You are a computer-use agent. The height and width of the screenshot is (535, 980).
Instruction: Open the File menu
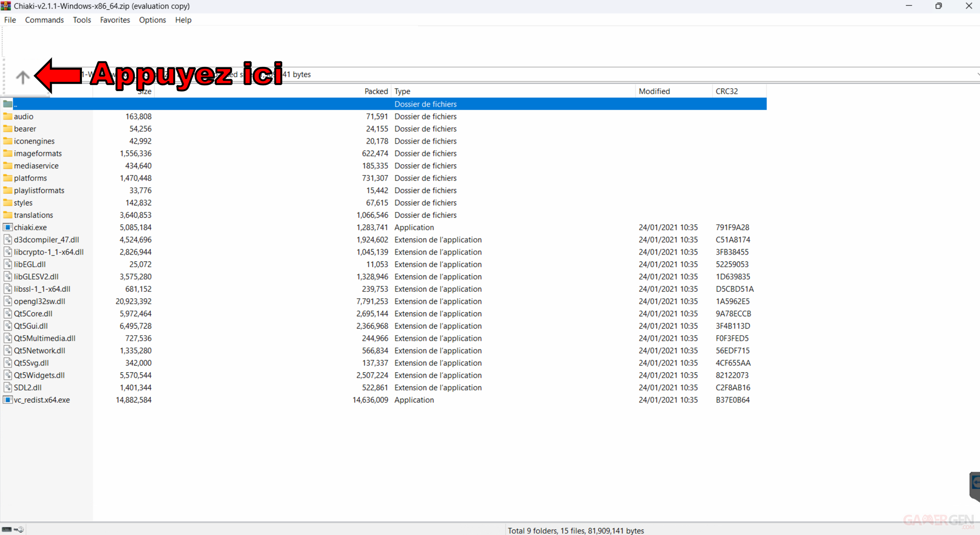click(10, 20)
